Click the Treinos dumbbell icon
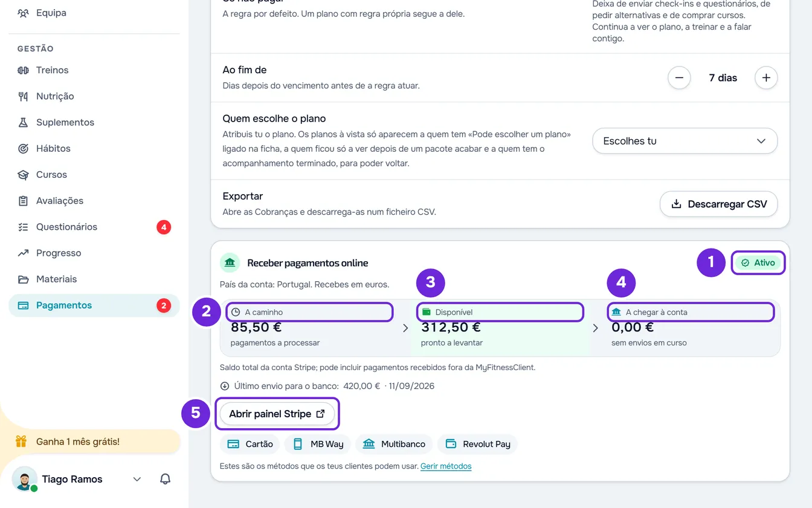 coord(23,70)
